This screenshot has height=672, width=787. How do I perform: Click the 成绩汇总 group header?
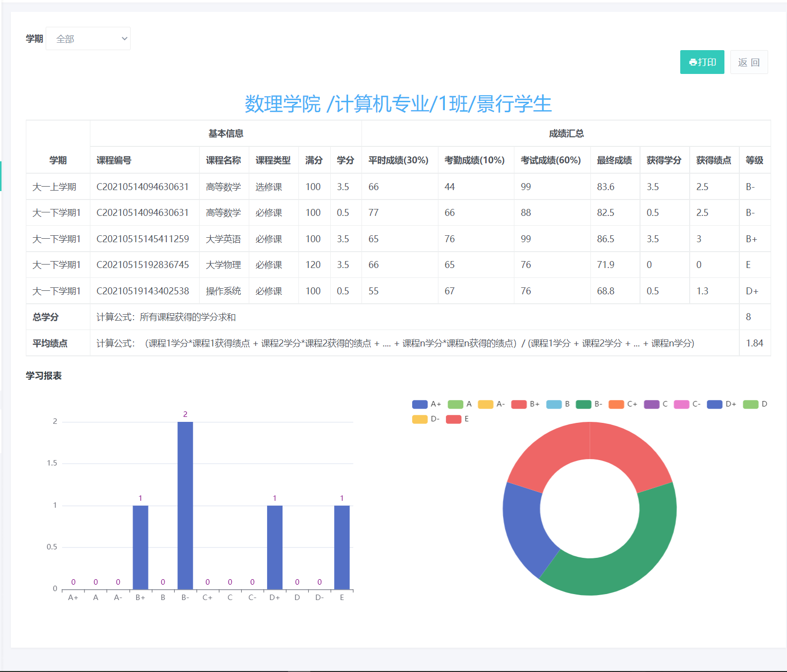pyautogui.click(x=566, y=134)
